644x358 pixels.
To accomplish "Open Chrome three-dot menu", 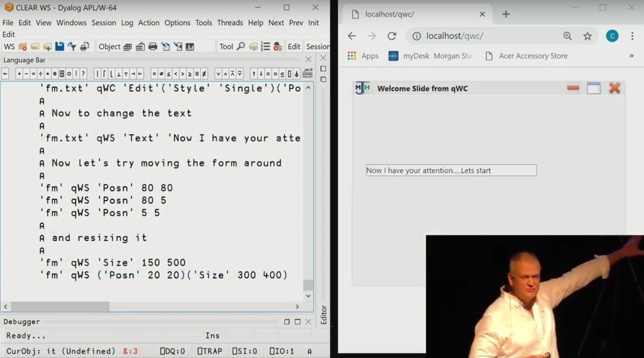I will [632, 36].
